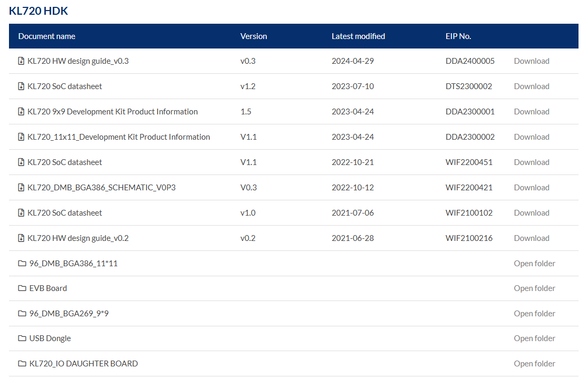The width and height of the screenshot is (588, 378).
Task: Click version value v1.2
Action: [x=248, y=86]
